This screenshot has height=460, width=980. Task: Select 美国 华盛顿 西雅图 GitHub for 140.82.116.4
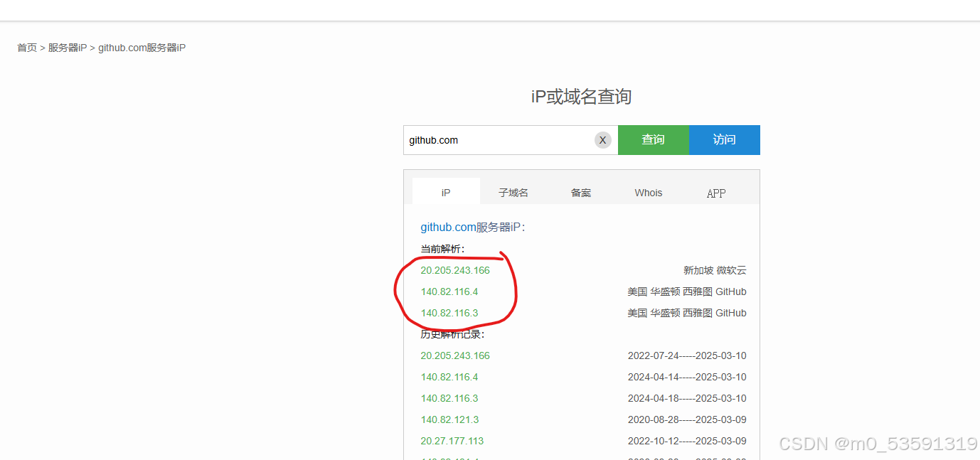[x=687, y=291]
